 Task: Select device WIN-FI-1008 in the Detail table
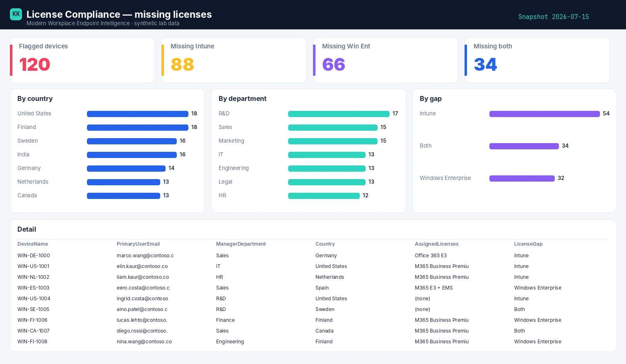pyautogui.click(x=32, y=342)
